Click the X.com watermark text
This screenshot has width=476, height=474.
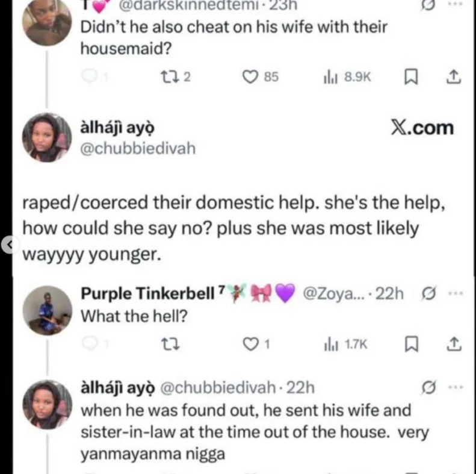tap(421, 128)
